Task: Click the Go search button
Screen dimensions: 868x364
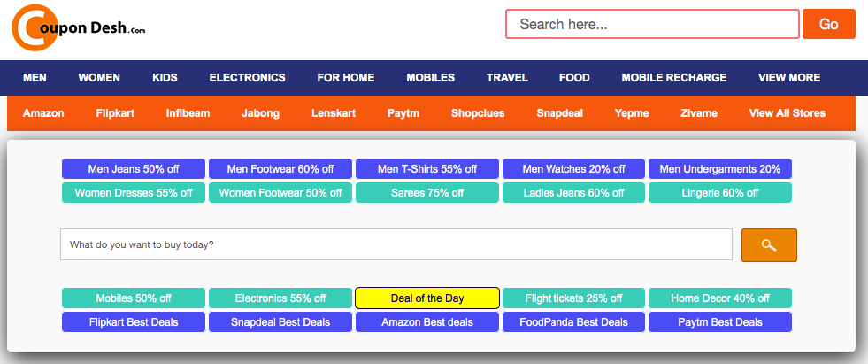Action: pos(829,24)
